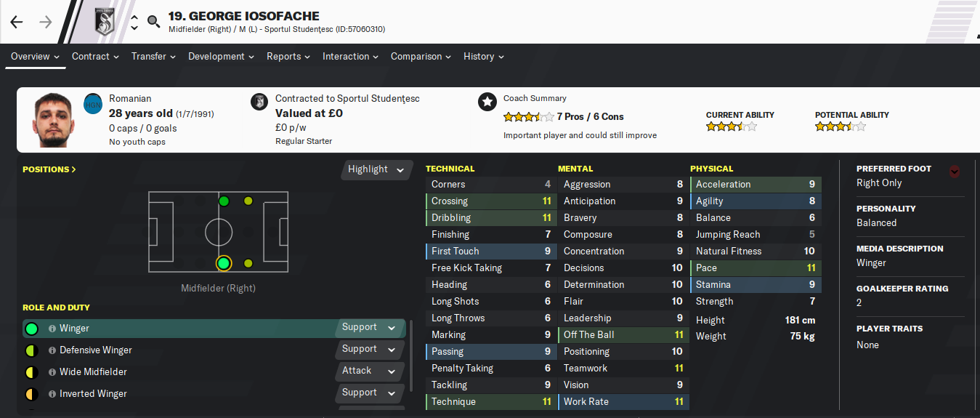
Task: Click the back navigation arrow
Action: [17, 22]
